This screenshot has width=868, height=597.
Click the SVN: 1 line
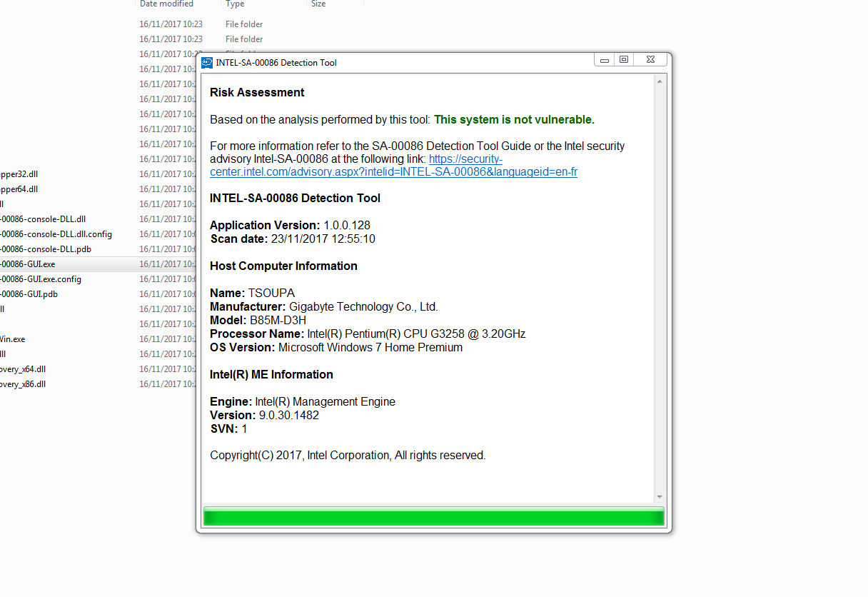[228, 428]
